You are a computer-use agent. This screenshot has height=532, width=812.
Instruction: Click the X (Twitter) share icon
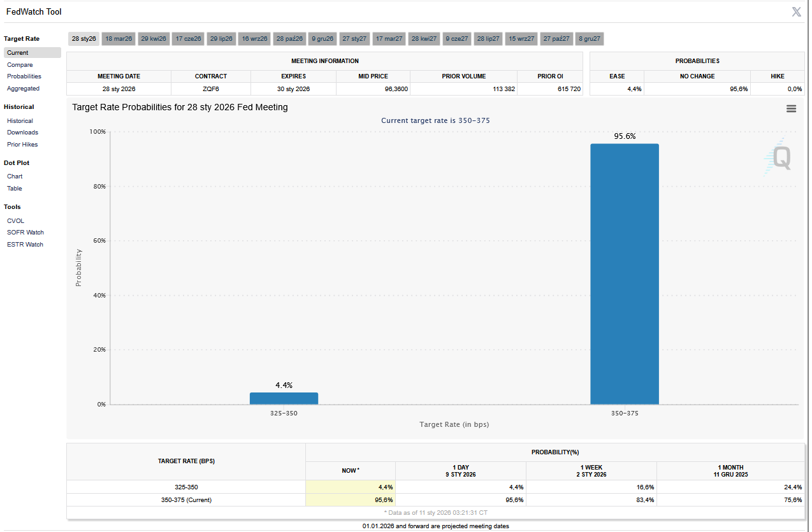coord(796,11)
